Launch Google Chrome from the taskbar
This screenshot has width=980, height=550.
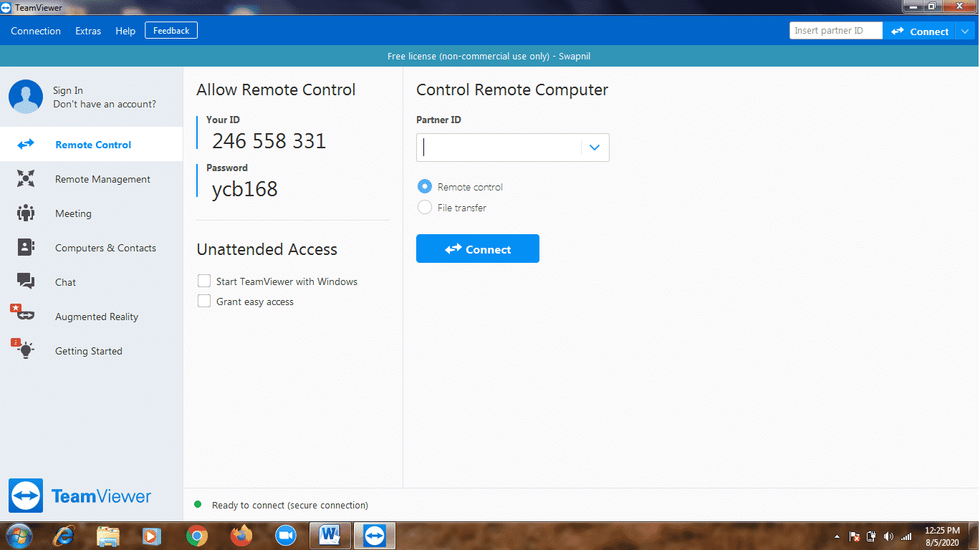click(x=197, y=536)
